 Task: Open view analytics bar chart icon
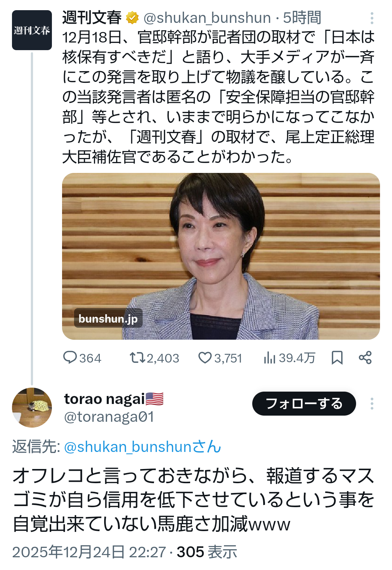click(x=269, y=358)
